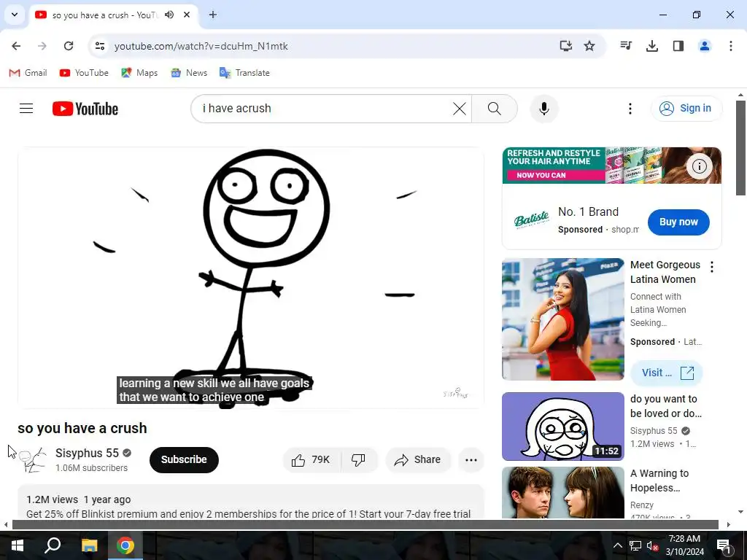
Task: Open 'A Warning to Hopeless' video thumbnail
Action: (562, 492)
